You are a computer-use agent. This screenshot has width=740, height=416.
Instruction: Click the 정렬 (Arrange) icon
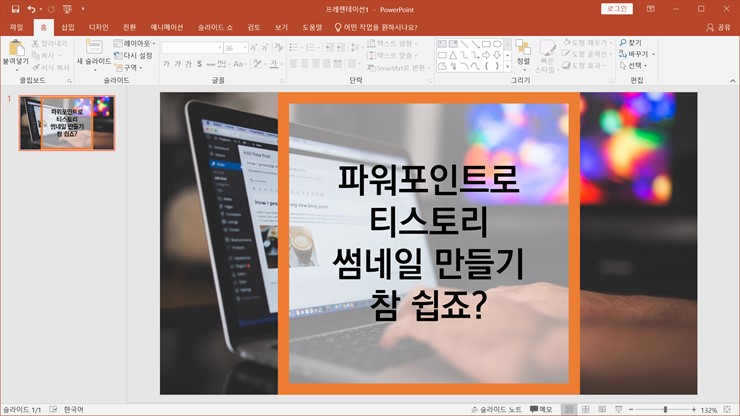pyautogui.click(x=523, y=48)
